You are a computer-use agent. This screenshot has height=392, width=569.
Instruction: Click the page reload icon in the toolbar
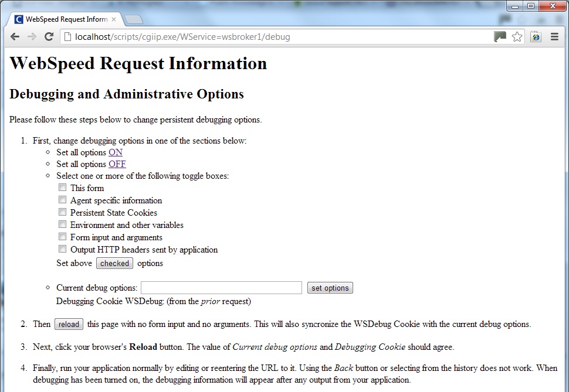[49, 36]
